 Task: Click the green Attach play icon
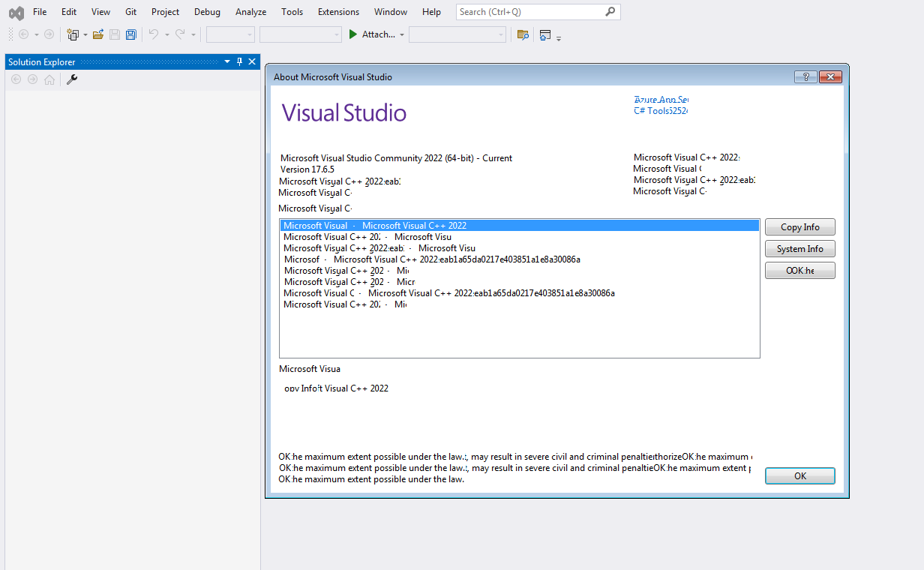(353, 34)
